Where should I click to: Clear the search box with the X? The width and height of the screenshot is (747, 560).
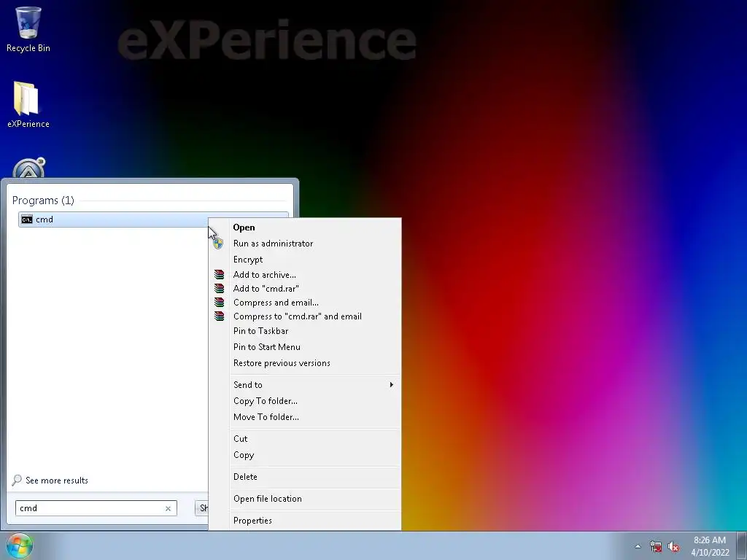pos(169,508)
